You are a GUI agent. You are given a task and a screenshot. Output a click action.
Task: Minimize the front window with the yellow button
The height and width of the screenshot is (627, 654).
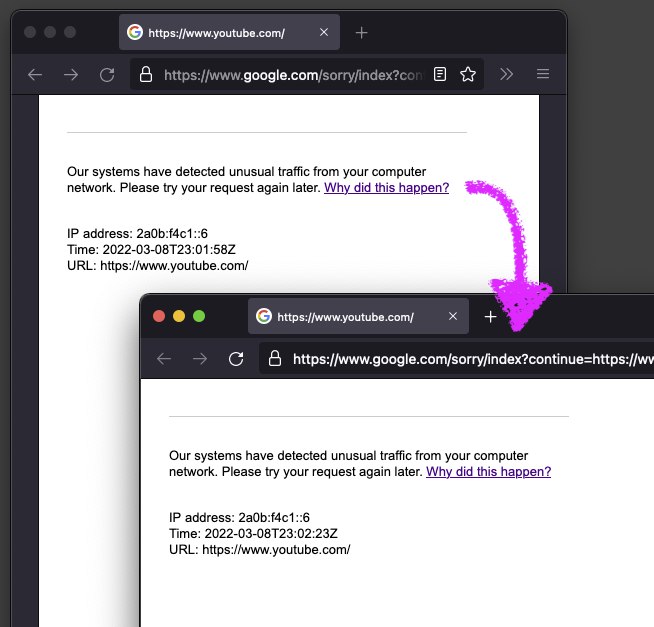[179, 316]
